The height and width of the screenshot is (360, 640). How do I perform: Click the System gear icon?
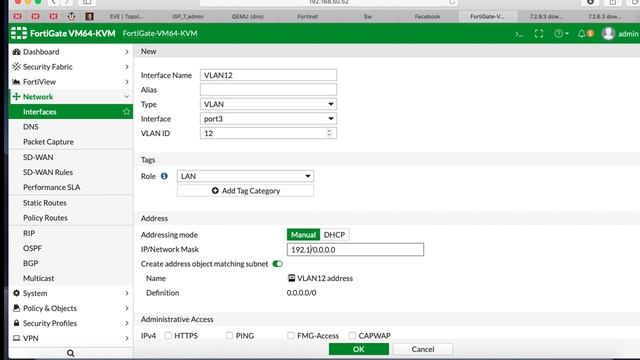[16, 293]
